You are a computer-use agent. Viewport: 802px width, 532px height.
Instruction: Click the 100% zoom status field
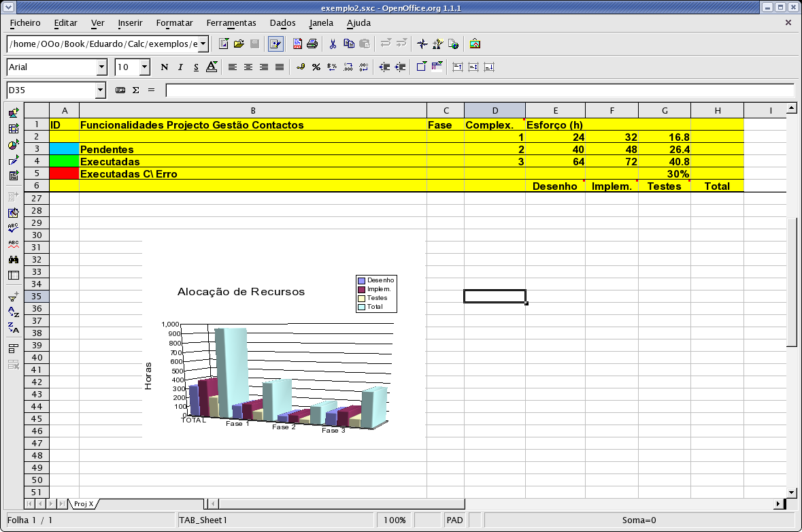click(395, 520)
